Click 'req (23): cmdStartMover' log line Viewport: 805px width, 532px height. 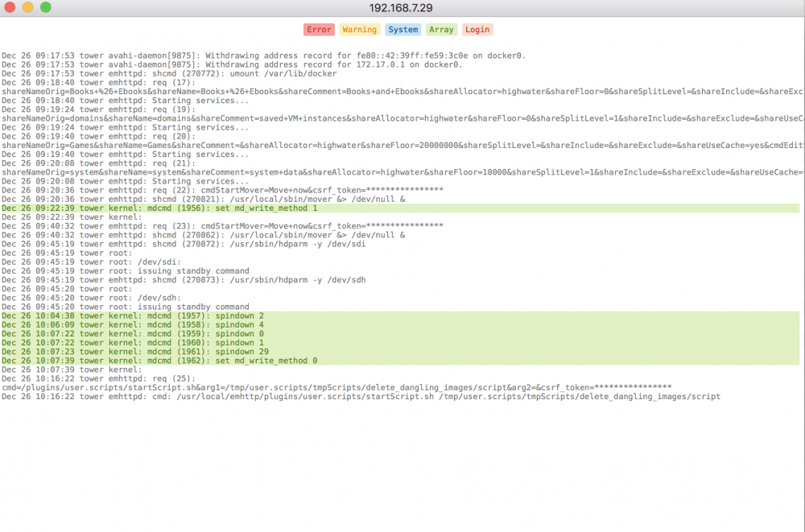point(222,226)
